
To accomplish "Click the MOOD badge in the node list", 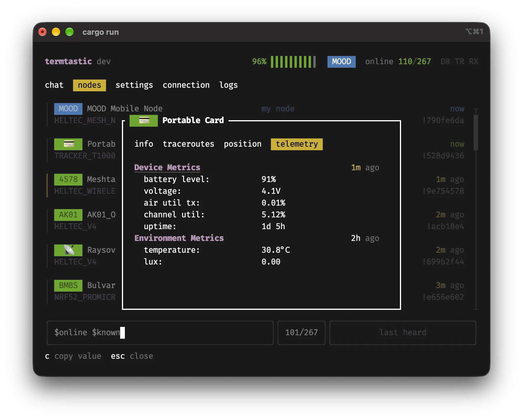I will (x=68, y=109).
